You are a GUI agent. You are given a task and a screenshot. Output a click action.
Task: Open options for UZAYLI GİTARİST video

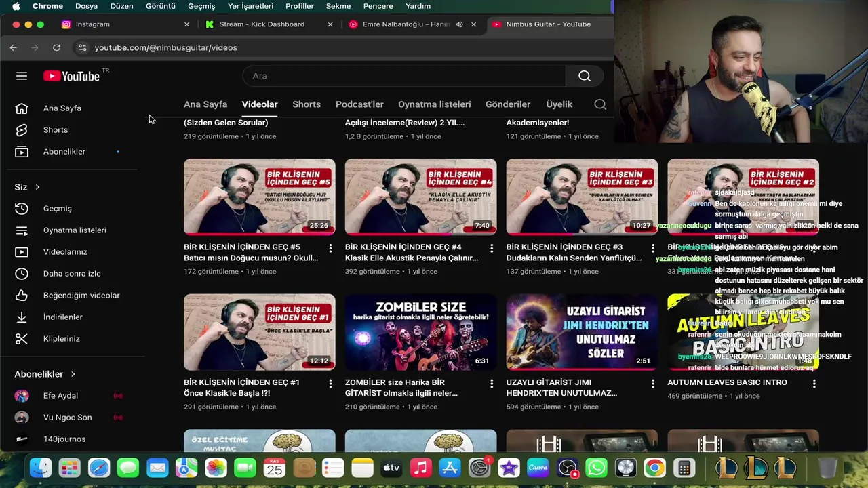[x=653, y=384]
